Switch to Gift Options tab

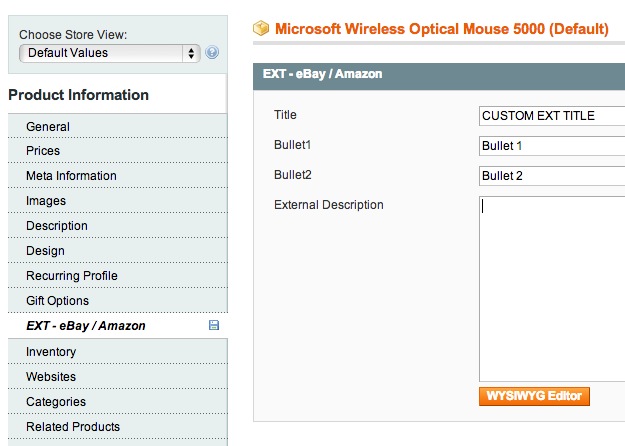click(x=118, y=301)
